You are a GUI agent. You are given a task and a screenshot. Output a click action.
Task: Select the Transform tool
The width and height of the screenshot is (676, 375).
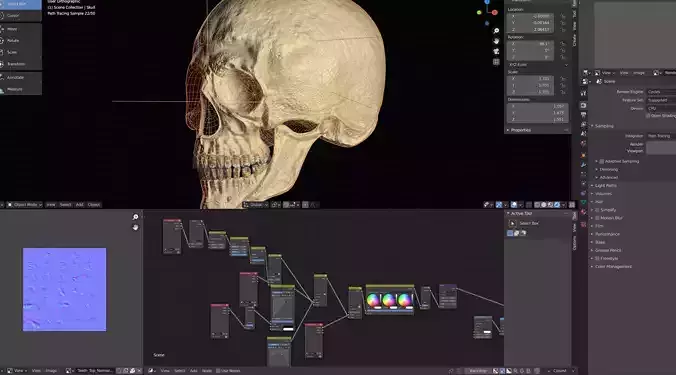[x=20, y=64]
